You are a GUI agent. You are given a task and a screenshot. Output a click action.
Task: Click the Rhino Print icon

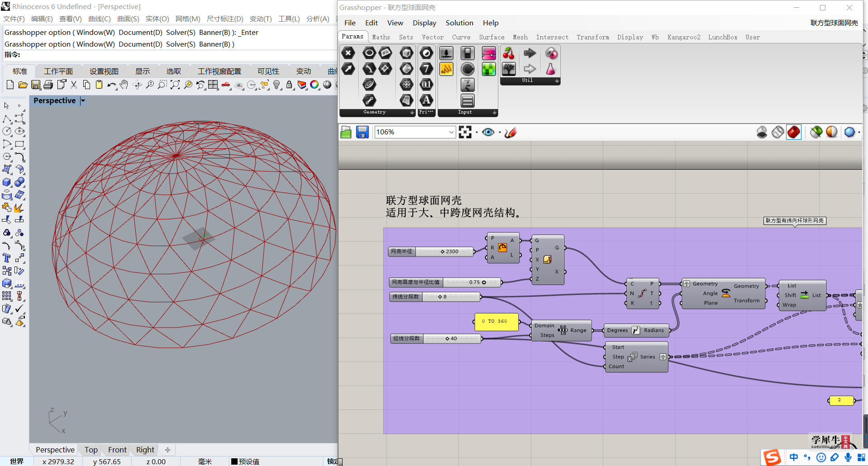[x=48, y=85]
